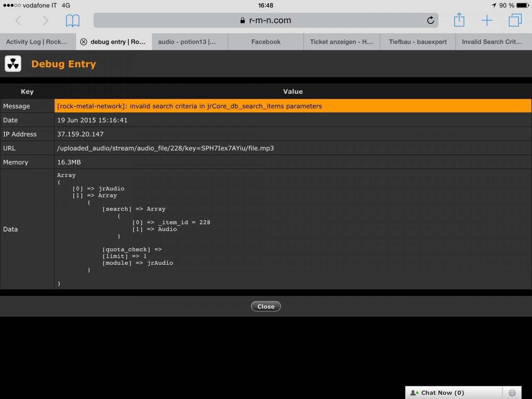Tap the Key column header
Screen dimensions: 532x399
click(x=27, y=91)
